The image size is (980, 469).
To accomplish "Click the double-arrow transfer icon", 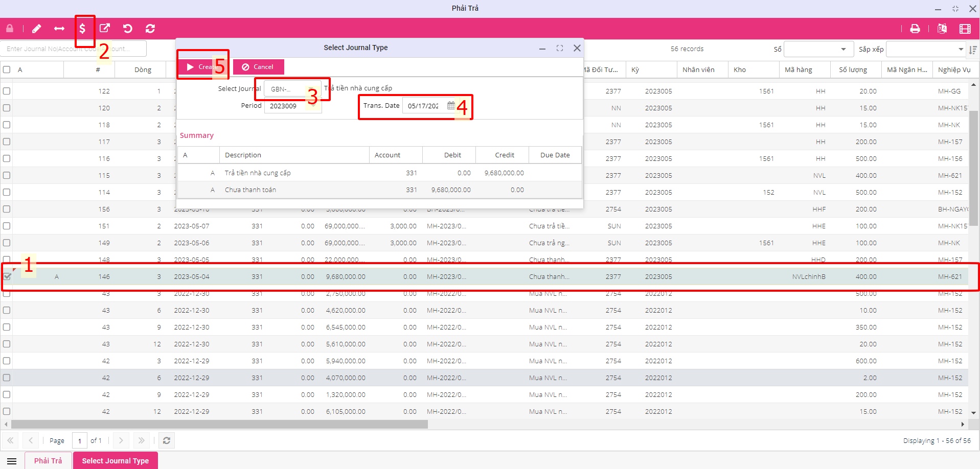I will point(59,29).
